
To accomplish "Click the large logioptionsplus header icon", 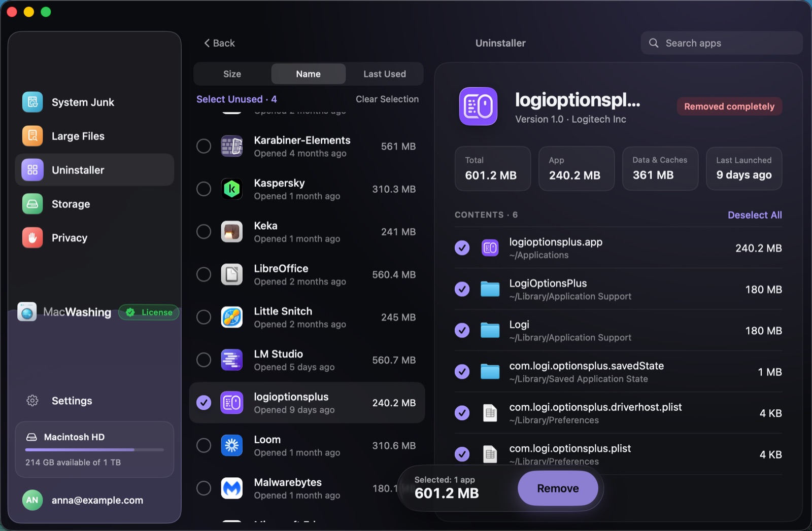I will point(478,107).
